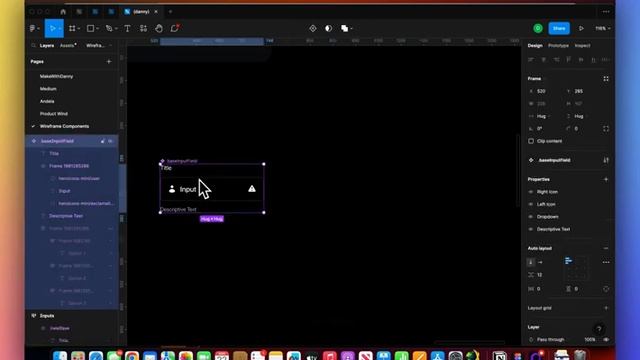
Task: Select the Title layer
Action: pyautogui.click(x=54, y=153)
